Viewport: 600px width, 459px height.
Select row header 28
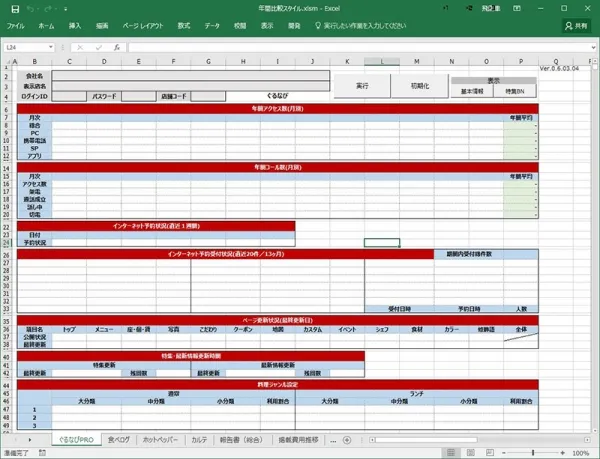tap(6, 271)
